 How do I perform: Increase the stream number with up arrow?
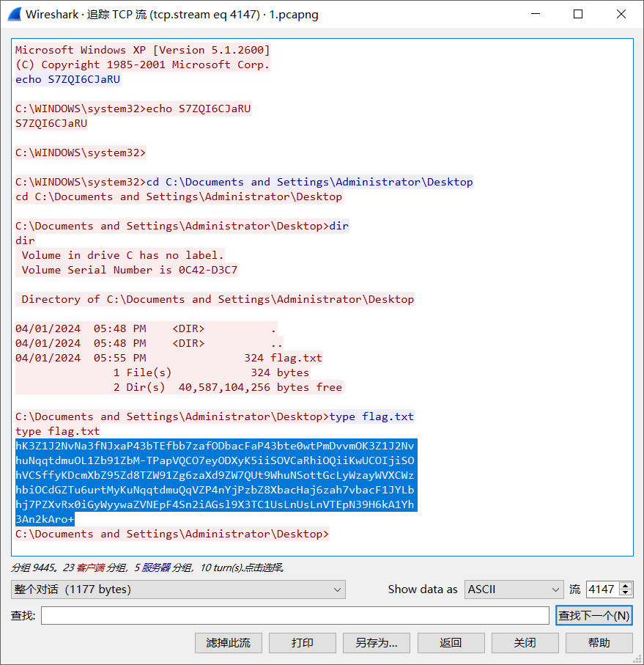click(626, 585)
